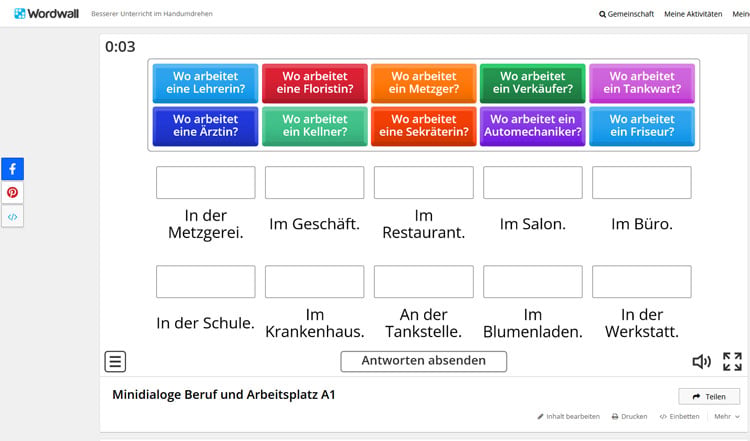Open Meine Aktivitäten

click(693, 14)
